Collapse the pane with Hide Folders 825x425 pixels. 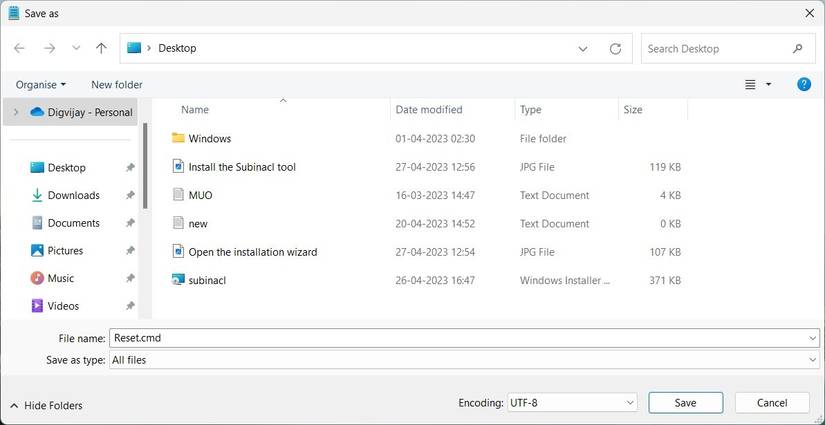pyautogui.click(x=46, y=405)
